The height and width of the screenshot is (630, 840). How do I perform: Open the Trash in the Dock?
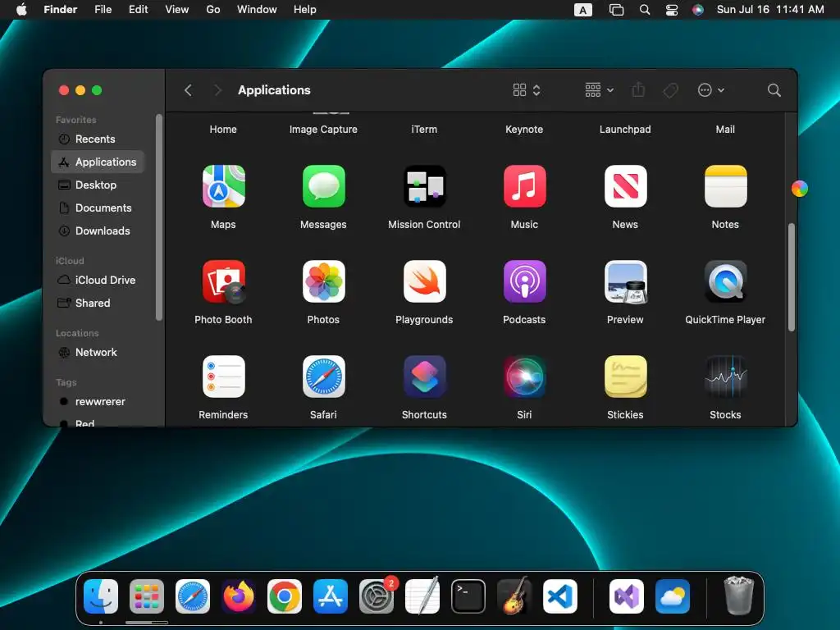click(x=739, y=596)
